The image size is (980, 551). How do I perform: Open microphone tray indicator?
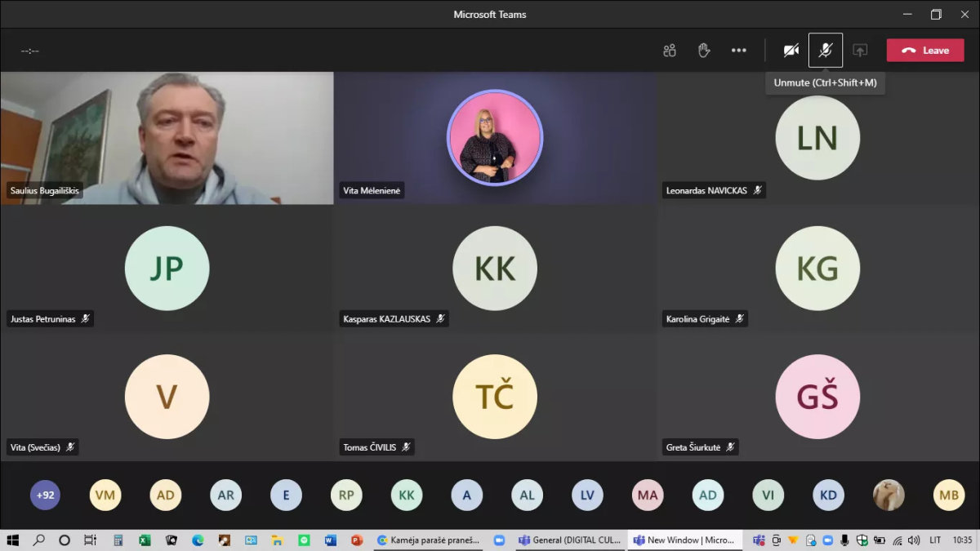click(x=844, y=540)
